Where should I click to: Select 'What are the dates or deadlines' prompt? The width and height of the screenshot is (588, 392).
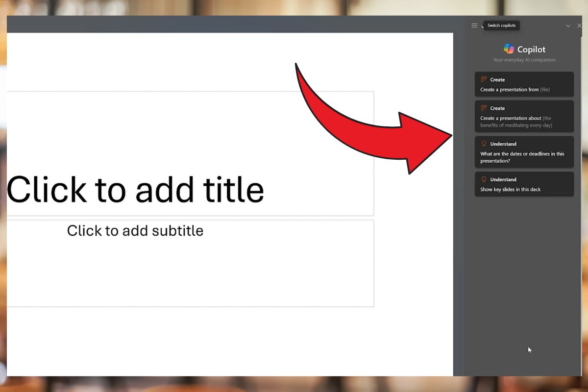[x=524, y=152]
